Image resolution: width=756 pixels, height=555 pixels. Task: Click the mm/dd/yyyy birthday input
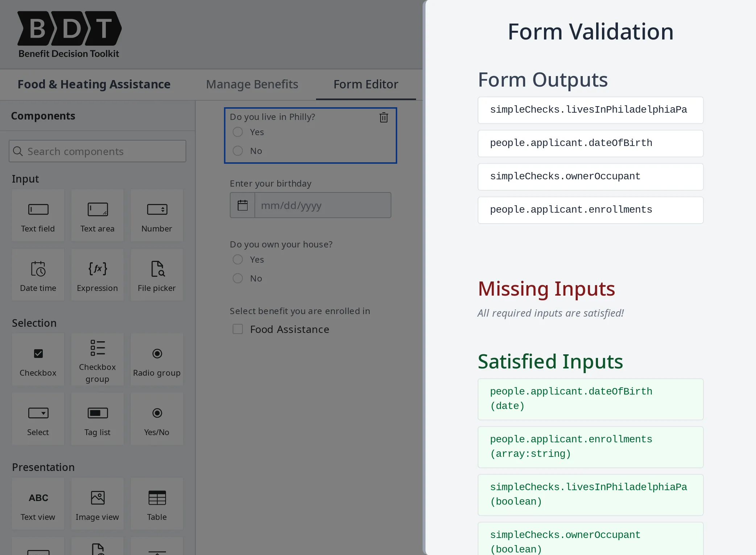323,205
